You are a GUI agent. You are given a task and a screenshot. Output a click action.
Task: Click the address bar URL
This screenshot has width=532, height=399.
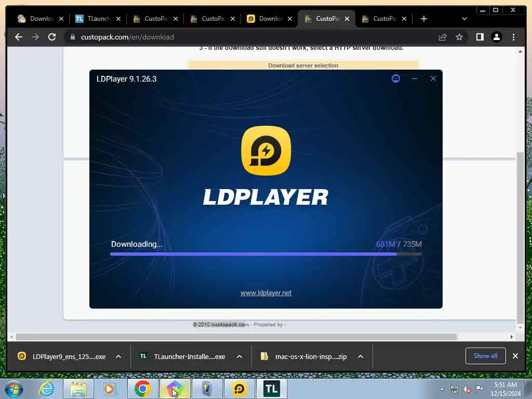pyautogui.click(x=127, y=37)
